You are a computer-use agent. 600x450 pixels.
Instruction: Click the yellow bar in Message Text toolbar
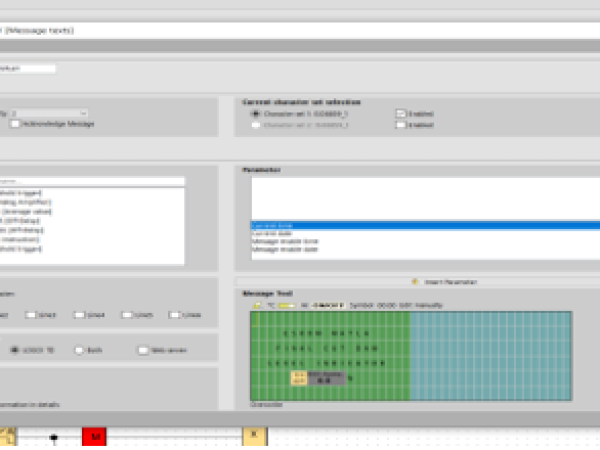(286, 304)
